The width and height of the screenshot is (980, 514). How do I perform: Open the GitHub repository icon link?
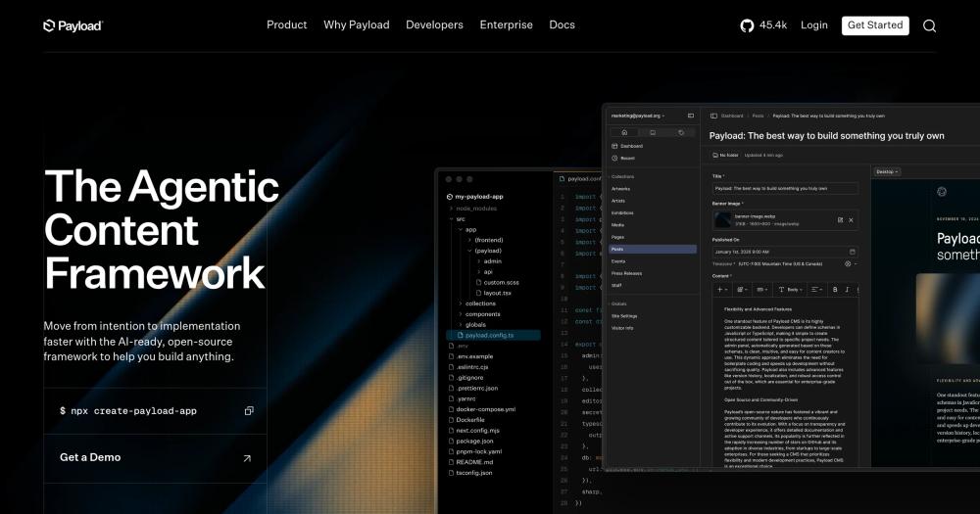click(747, 25)
